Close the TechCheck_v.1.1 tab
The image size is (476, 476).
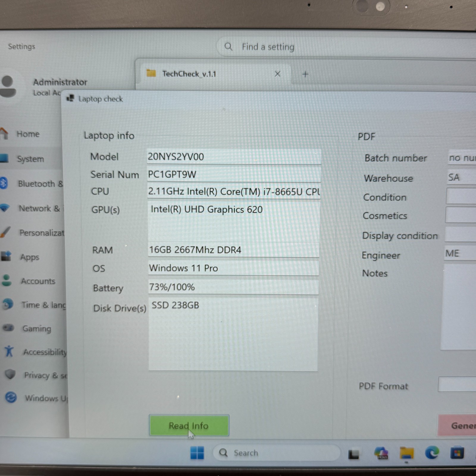[x=277, y=74]
